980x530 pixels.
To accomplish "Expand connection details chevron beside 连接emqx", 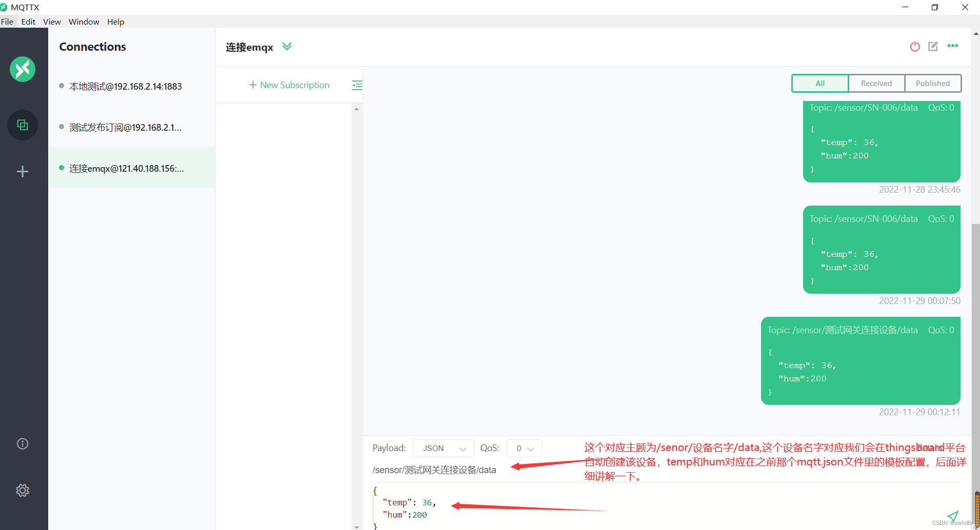I will coord(287,47).
